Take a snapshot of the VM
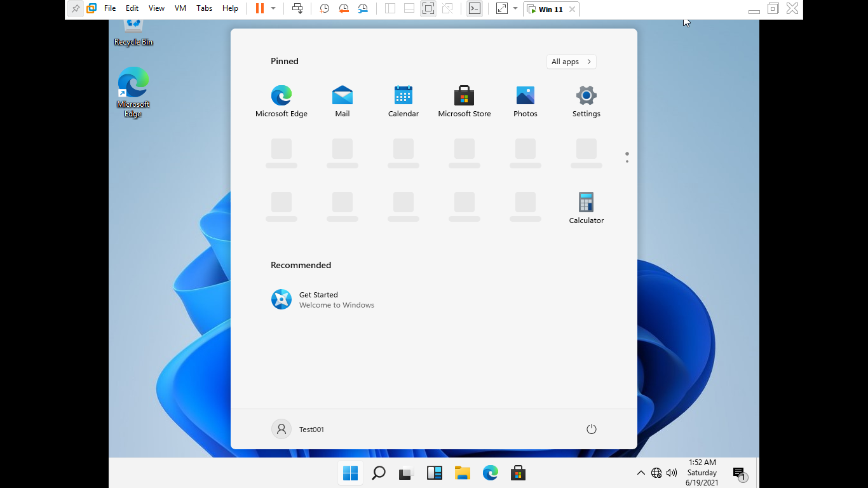The width and height of the screenshot is (868, 488). click(x=324, y=8)
